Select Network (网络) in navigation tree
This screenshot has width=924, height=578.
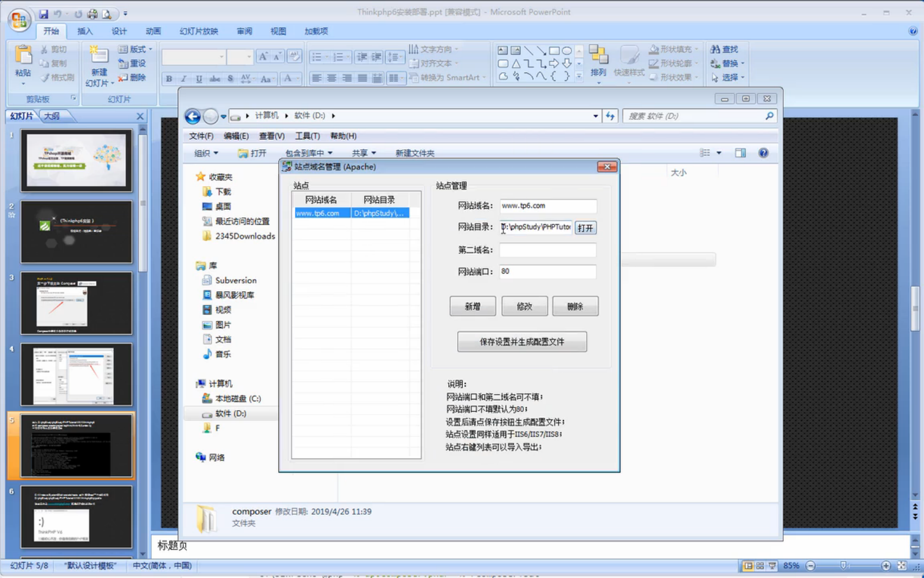[x=210, y=457]
